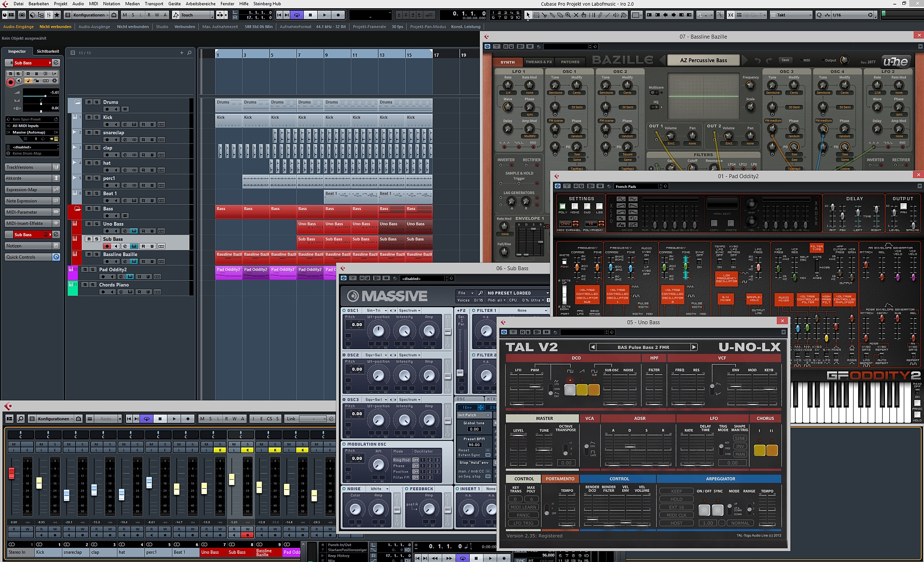
Task: Click the AZ Percussive Bass preset field
Action: tap(703, 60)
